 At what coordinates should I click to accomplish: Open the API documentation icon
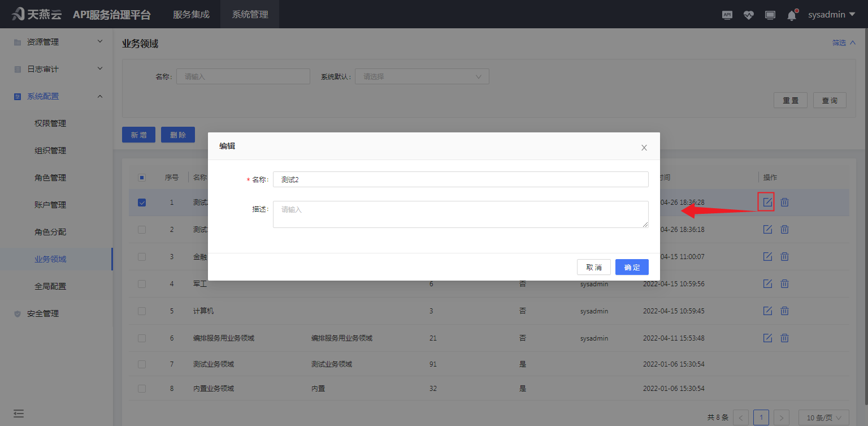point(727,15)
